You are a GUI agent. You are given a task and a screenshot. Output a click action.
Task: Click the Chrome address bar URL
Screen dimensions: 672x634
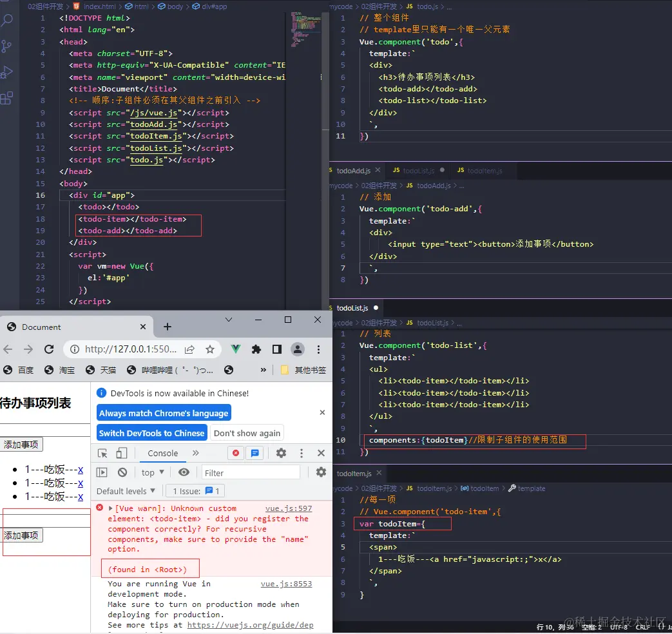tap(131, 349)
